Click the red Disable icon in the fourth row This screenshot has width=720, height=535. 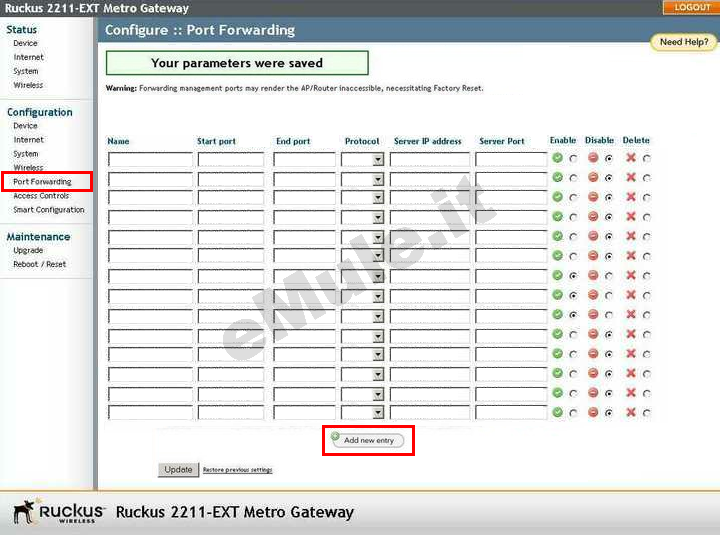click(x=593, y=216)
